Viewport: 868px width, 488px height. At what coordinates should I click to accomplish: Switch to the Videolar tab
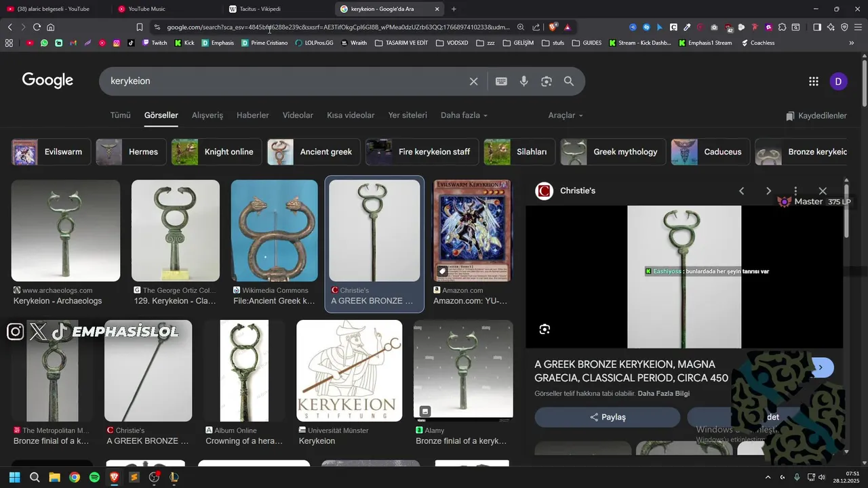298,115
